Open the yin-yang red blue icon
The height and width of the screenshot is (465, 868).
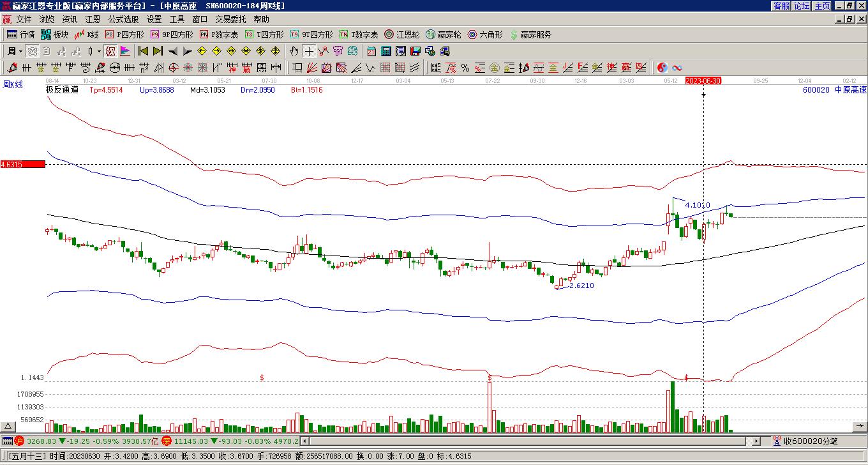tap(662, 68)
